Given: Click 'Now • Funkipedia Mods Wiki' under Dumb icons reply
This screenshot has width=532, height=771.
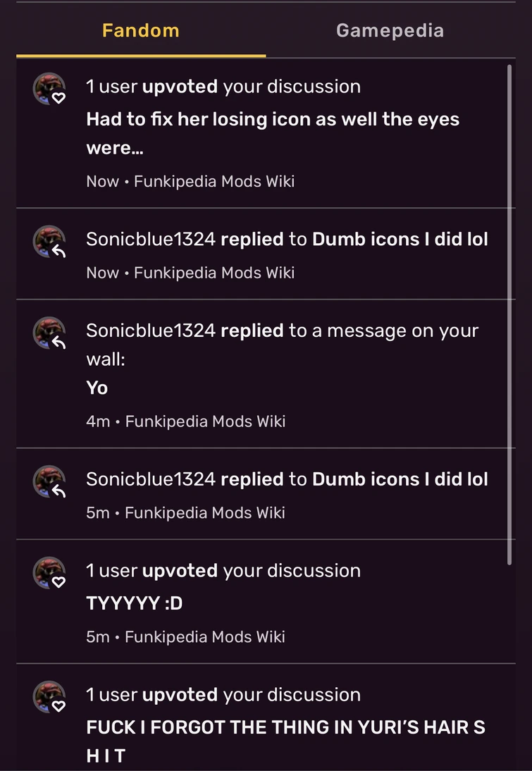Looking at the screenshot, I should [190, 273].
